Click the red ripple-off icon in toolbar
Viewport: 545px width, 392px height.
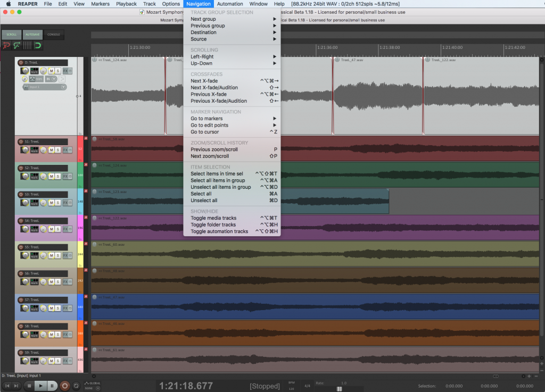coord(6,46)
